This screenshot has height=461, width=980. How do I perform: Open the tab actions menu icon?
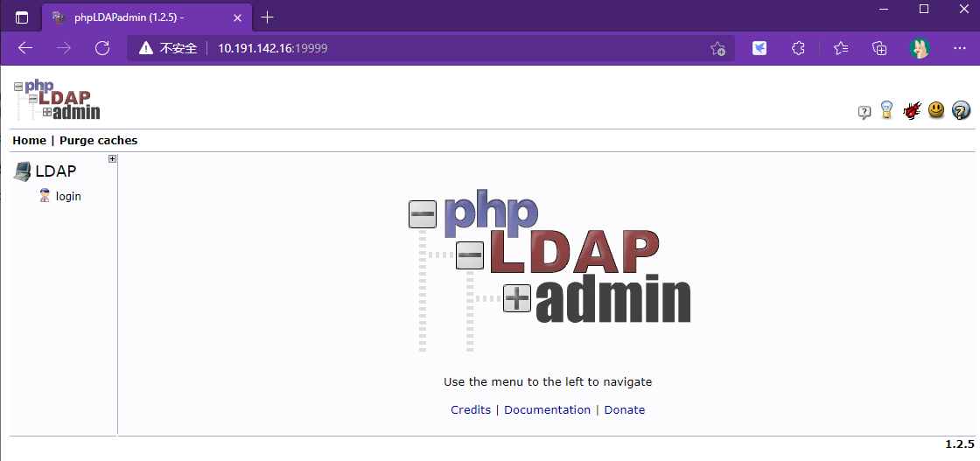click(x=22, y=17)
